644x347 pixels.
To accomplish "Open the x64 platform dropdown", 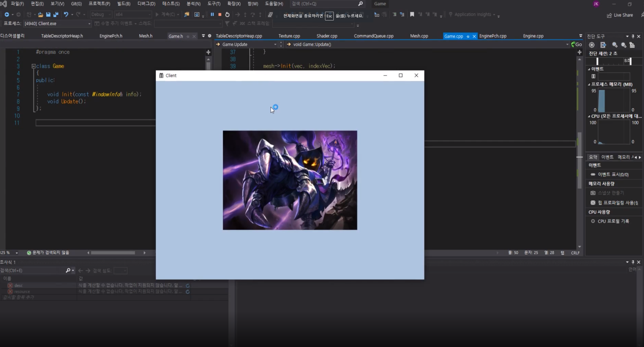I will point(133,15).
